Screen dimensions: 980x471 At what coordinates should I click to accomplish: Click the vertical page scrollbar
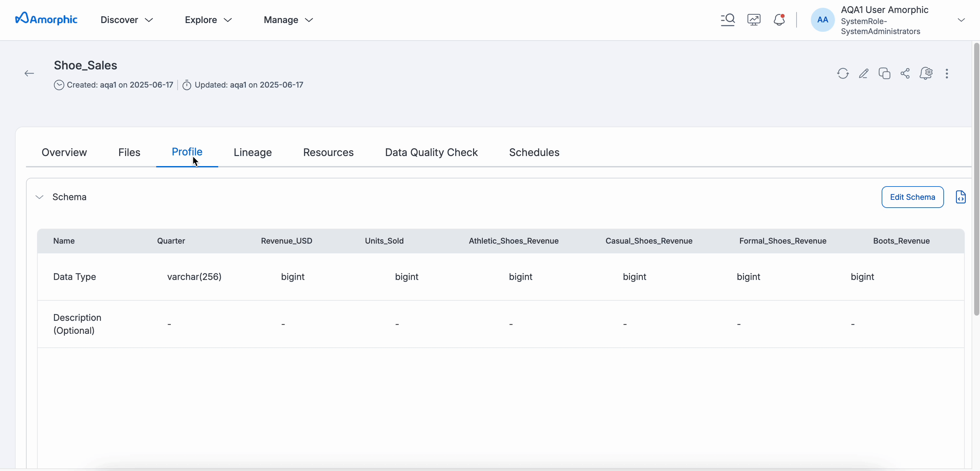(x=976, y=179)
